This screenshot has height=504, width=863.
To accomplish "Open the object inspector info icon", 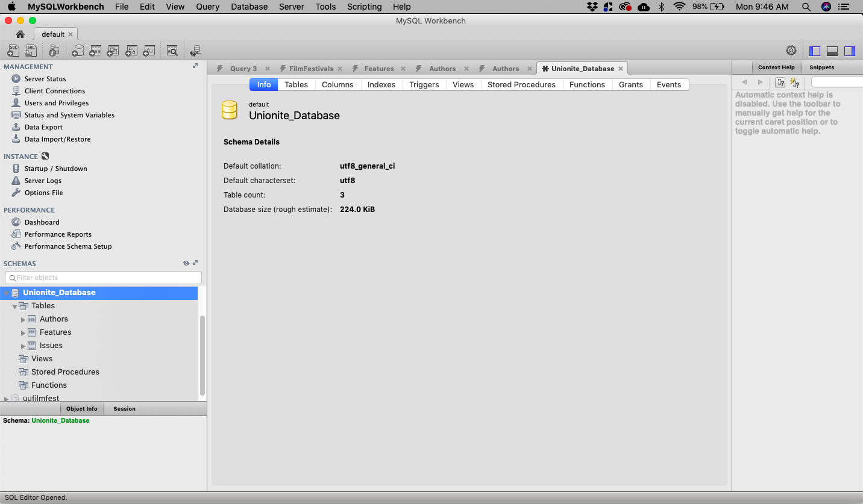I will tap(54, 51).
